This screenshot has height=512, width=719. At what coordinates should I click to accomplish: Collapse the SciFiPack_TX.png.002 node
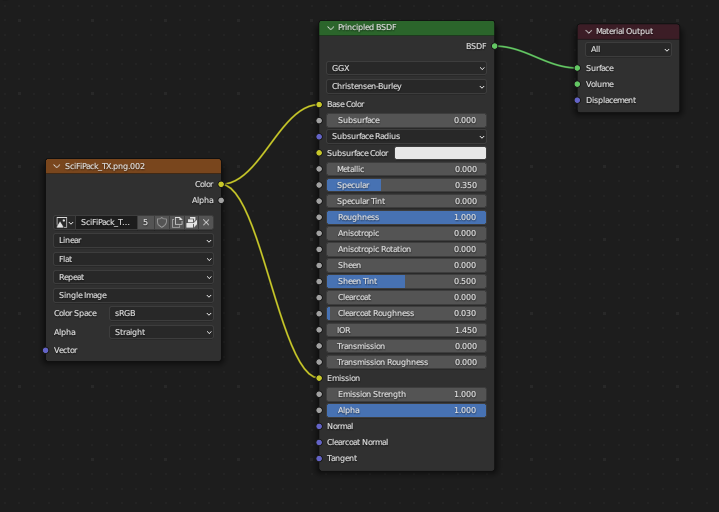coord(56,166)
